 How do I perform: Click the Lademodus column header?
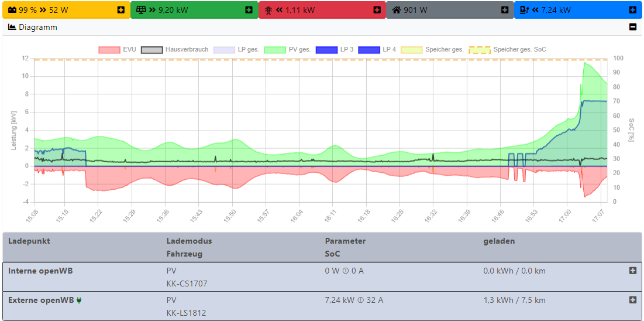189,241
